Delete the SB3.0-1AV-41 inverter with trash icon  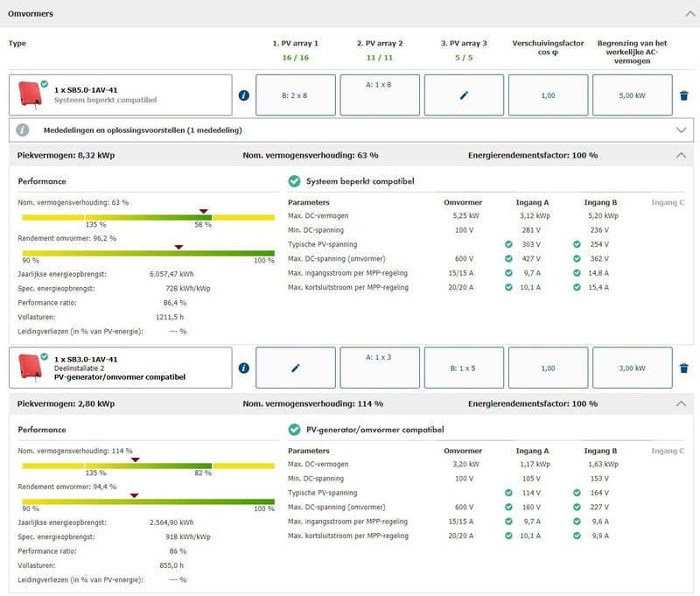pos(683,368)
